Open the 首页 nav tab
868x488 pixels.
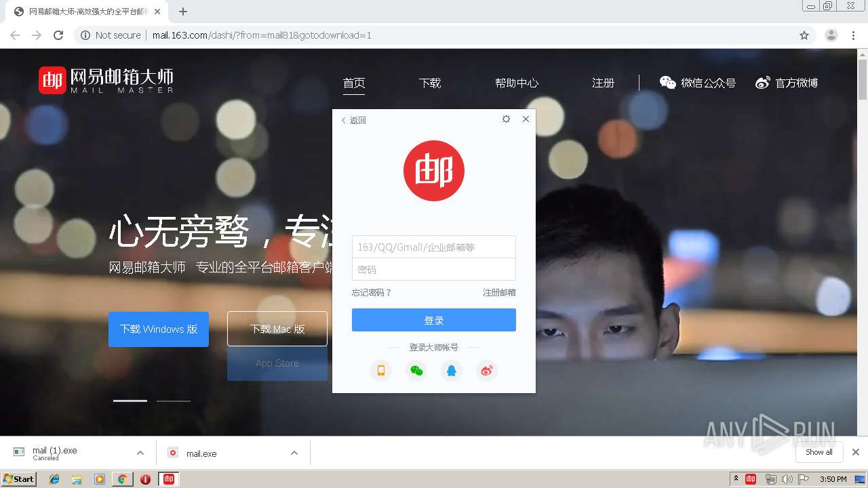click(354, 83)
